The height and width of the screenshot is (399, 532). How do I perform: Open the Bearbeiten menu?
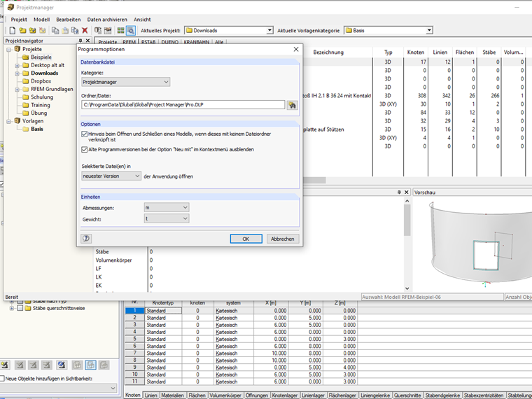click(68, 20)
